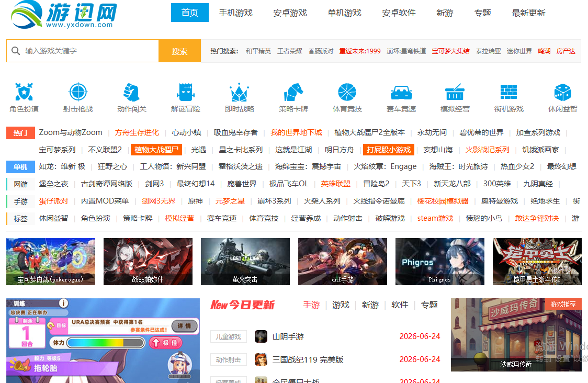
Task: Open the 模拟经营 basket icon
Action: 455,92
